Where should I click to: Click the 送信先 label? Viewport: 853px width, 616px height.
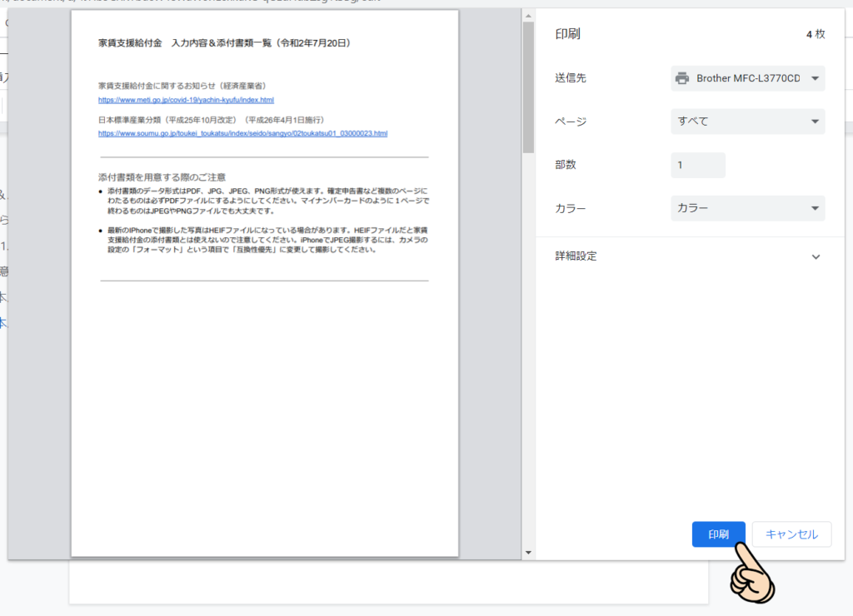[571, 78]
